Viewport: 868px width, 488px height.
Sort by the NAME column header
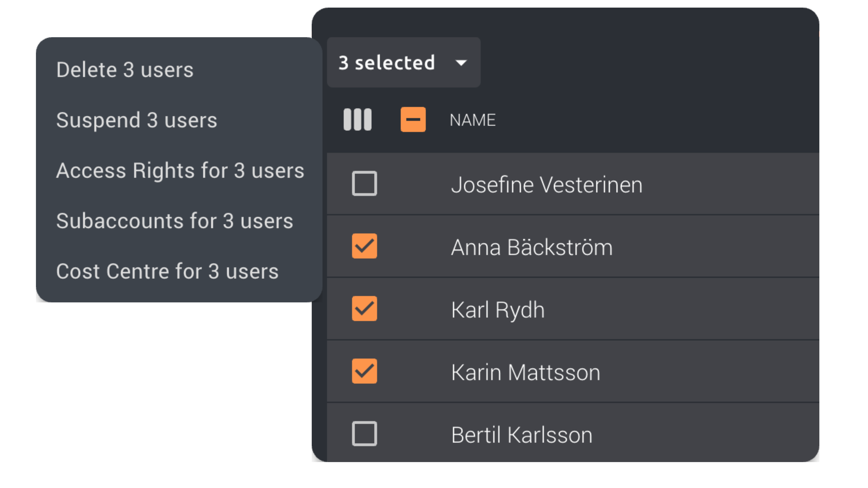(473, 120)
